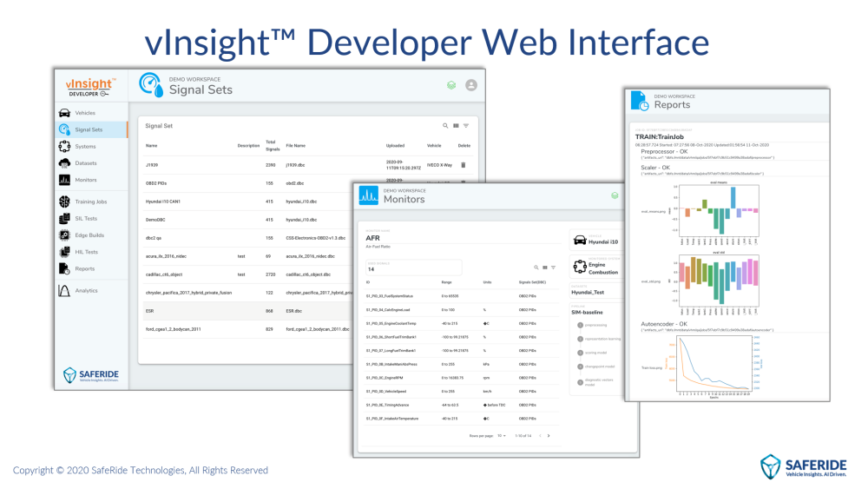The image size is (868, 489).
Task: Open Vehicles in the vInsight sidebar
Action: point(91,113)
